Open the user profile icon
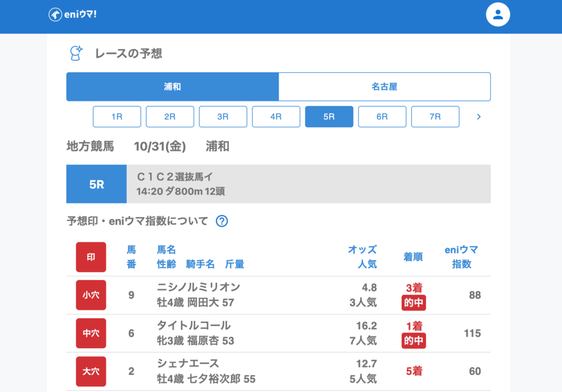The image size is (562, 392). (x=498, y=15)
